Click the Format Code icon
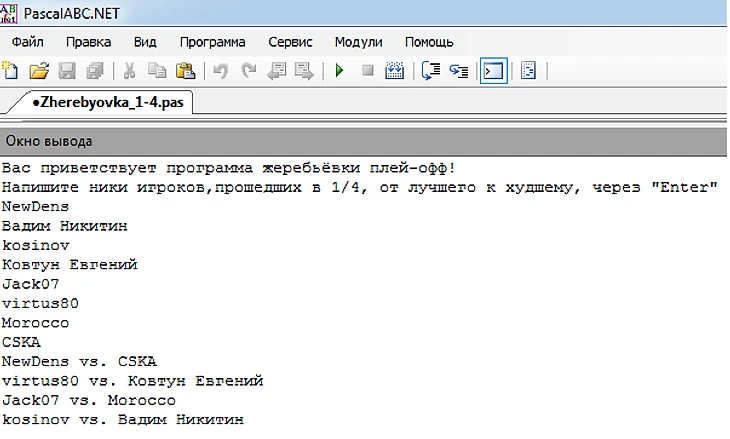 pos(528,71)
